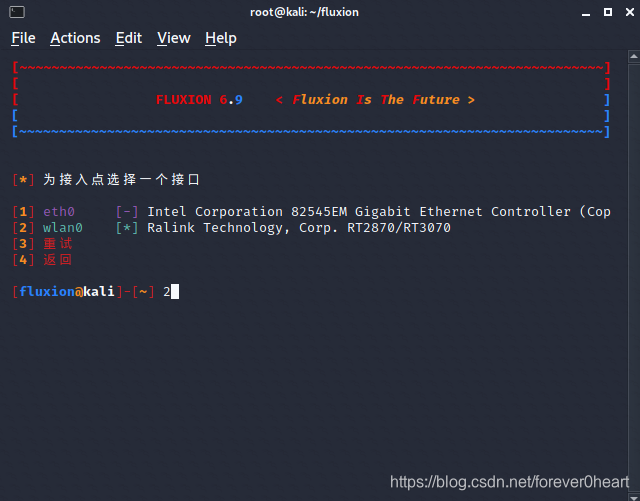Click the terminal icon in title bar
This screenshot has width=640, height=501.
click(17, 12)
